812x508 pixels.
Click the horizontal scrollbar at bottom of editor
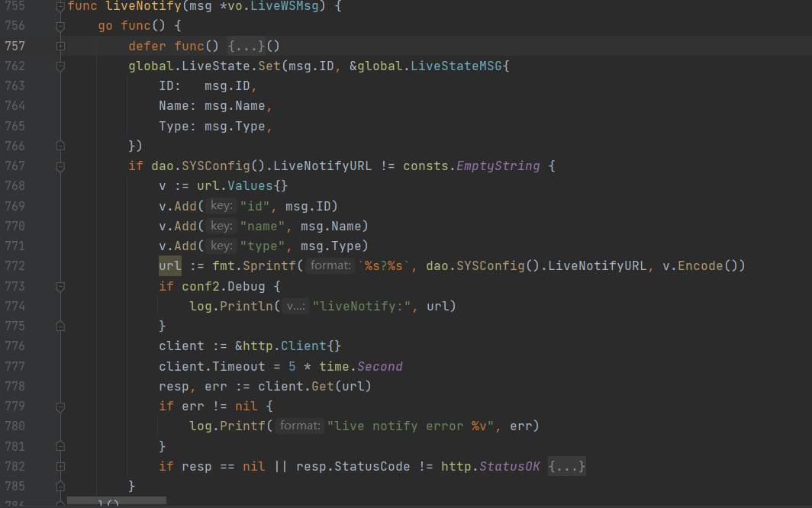(117, 500)
